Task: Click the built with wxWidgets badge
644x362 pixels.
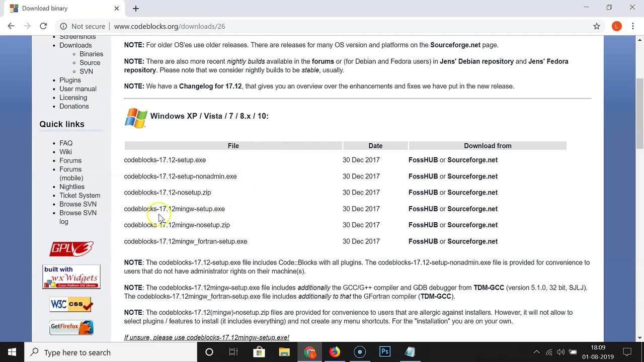Action: tap(71, 277)
